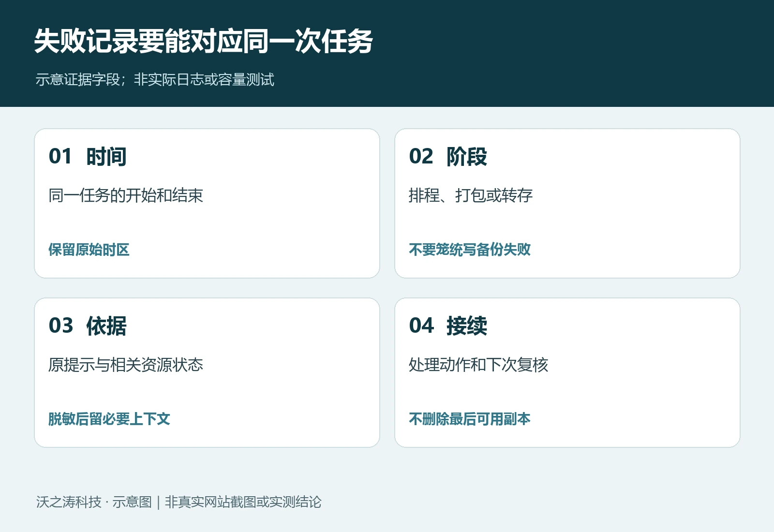Select the text 原提示与相关资源状态
The image size is (774, 532).
tap(126, 365)
